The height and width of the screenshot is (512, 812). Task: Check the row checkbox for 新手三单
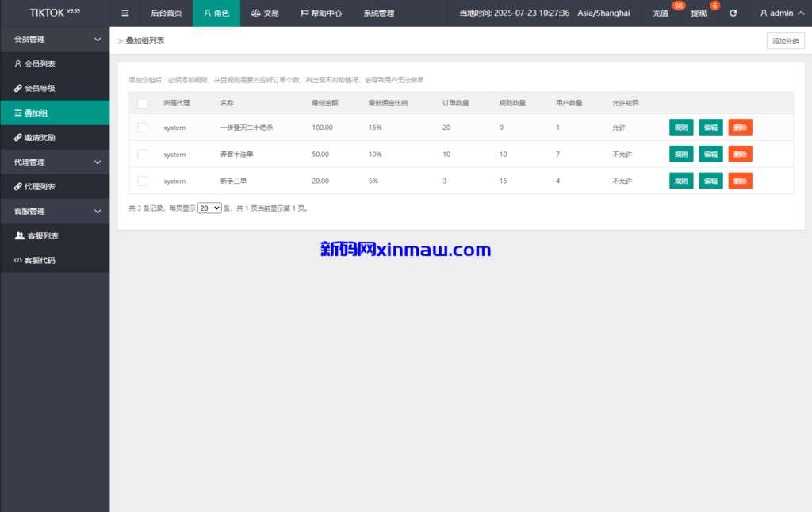142,181
